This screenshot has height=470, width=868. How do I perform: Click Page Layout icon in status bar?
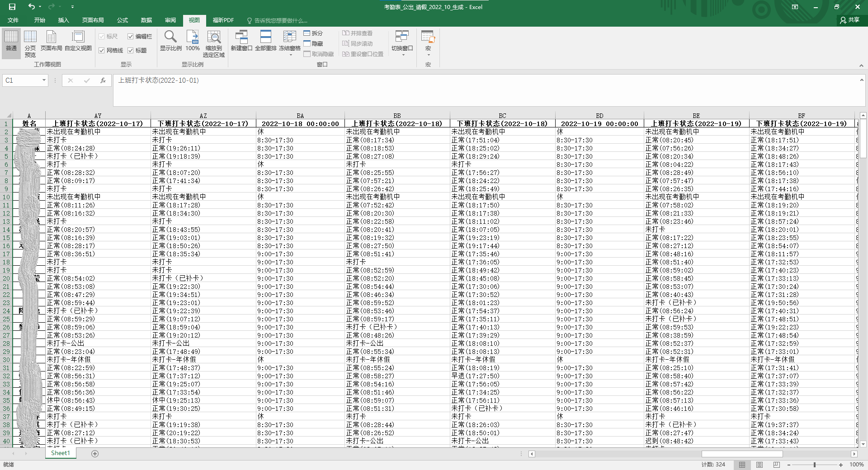coord(759,465)
